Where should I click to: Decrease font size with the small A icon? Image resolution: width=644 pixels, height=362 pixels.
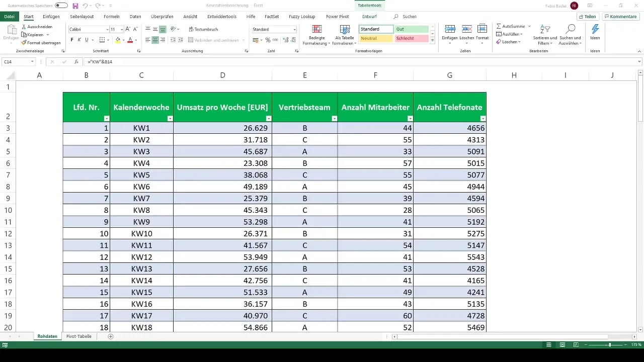(136, 29)
